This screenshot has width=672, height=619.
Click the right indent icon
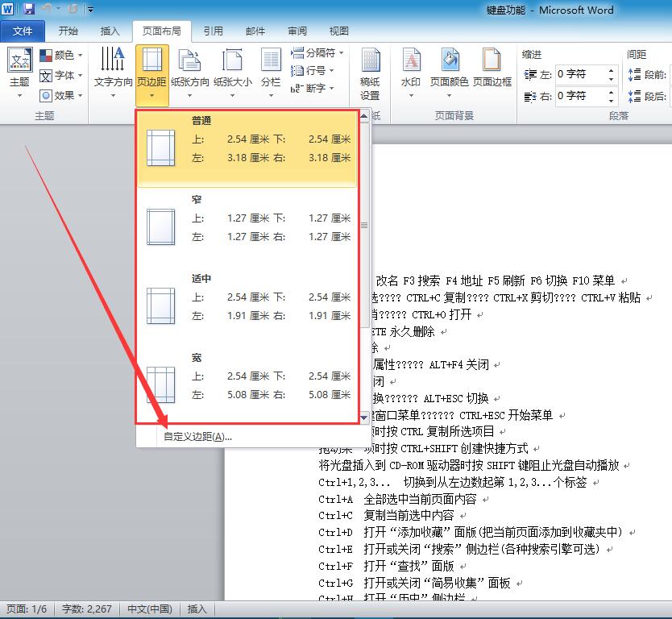pyautogui.click(x=530, y=97)
